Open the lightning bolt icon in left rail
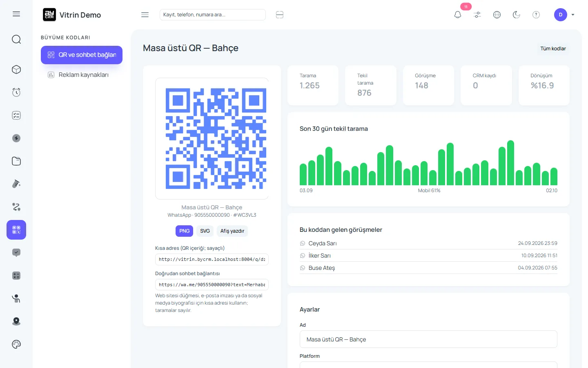This screenshot has width=588, height=368. click(x=16, y=138)
